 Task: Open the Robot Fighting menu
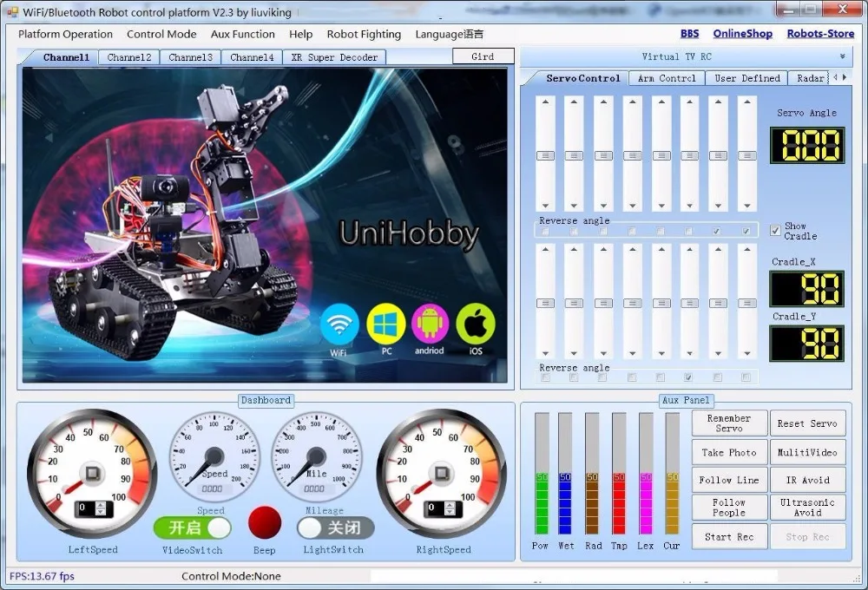coord(364,34)
